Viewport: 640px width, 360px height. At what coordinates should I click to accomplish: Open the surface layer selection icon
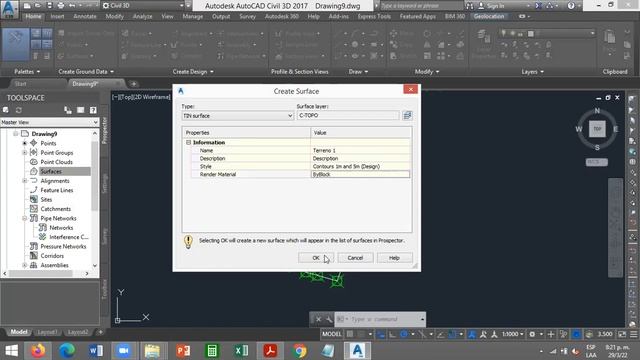407,116
